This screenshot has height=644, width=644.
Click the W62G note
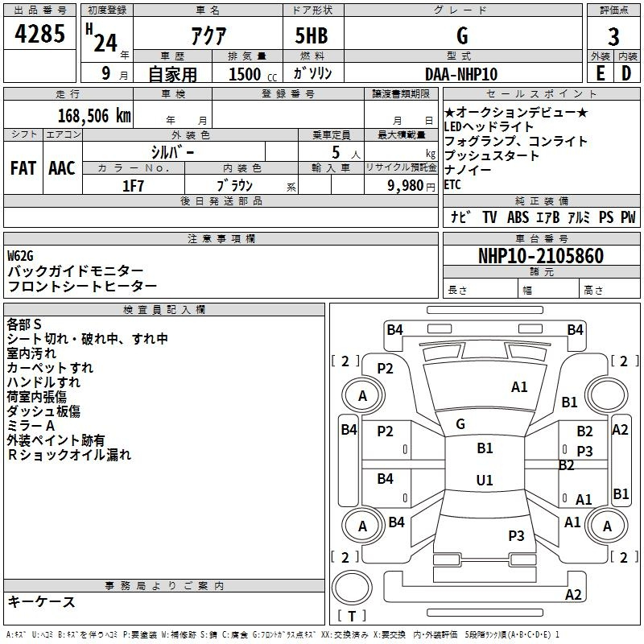click(20, 256)
